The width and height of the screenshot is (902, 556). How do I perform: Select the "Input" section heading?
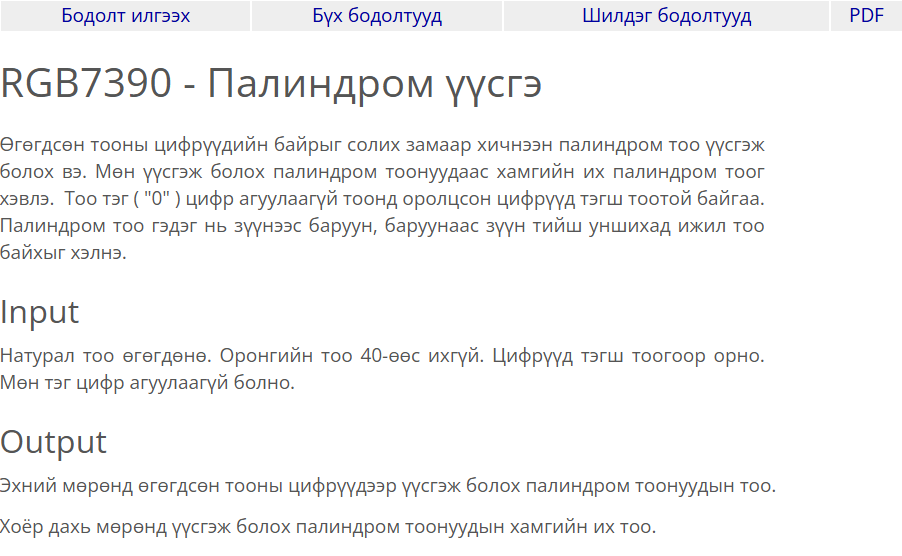click(x=40, y=312)
